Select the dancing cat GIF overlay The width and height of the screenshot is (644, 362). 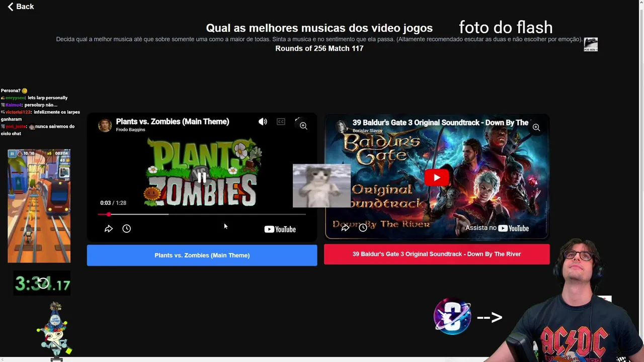click(321, 186)
